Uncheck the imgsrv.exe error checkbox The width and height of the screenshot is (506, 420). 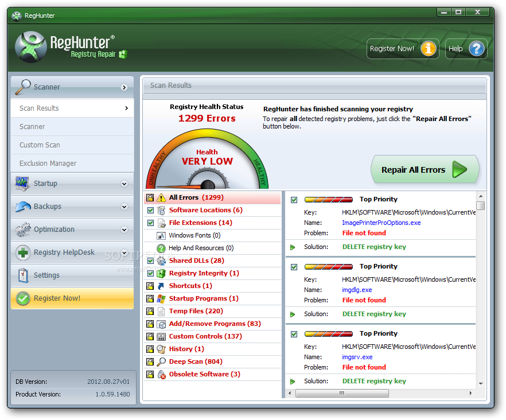pyautogui.click(x=294, y=334)
